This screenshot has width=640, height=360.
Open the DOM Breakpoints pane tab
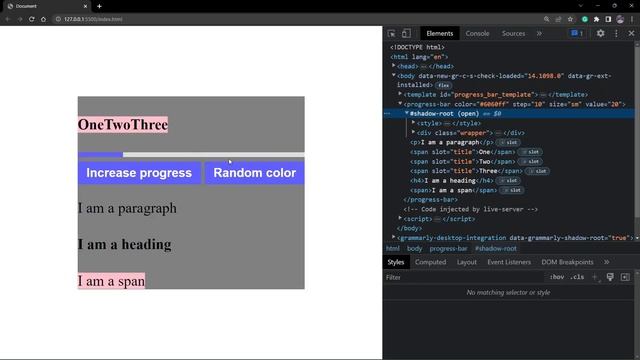[x=567, y=262]
